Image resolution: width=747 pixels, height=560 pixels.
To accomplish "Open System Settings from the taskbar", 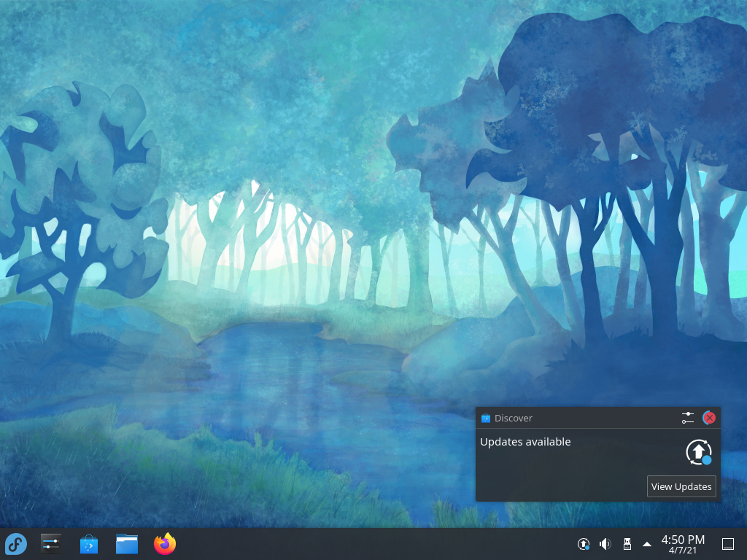I will point(51,544).
